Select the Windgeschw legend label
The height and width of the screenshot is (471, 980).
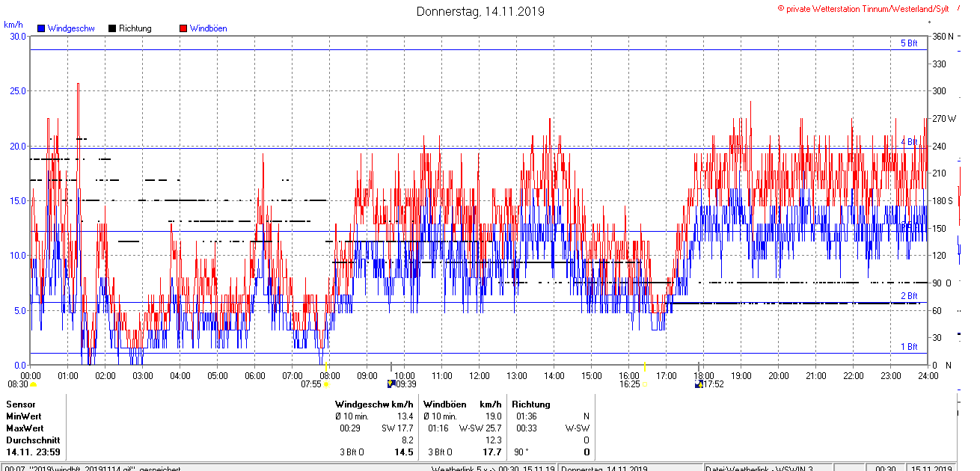click(x=71, y=28)
